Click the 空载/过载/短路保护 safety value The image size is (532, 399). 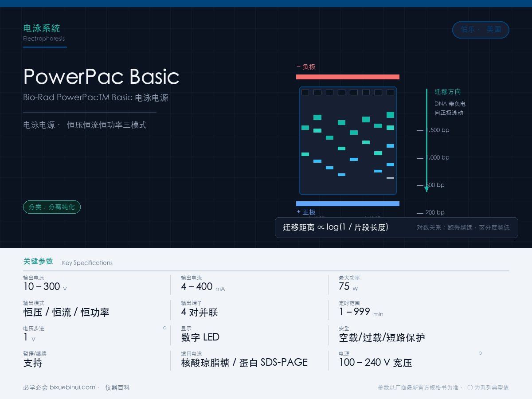coord(382,337)
